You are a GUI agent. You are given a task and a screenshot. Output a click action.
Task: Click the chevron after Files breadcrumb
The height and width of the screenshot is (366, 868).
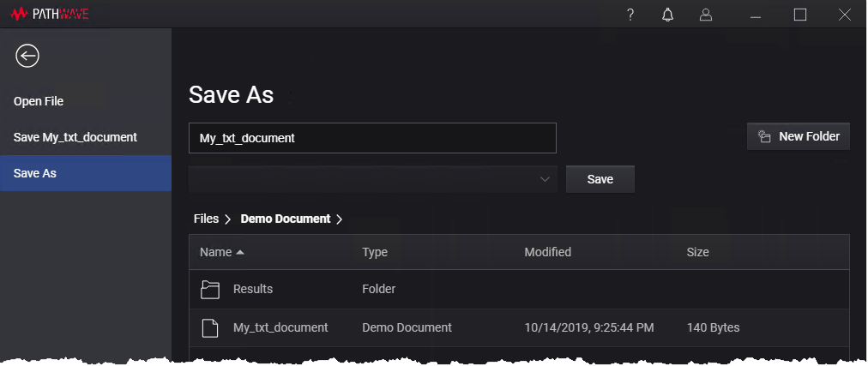(x=228, y=219)
